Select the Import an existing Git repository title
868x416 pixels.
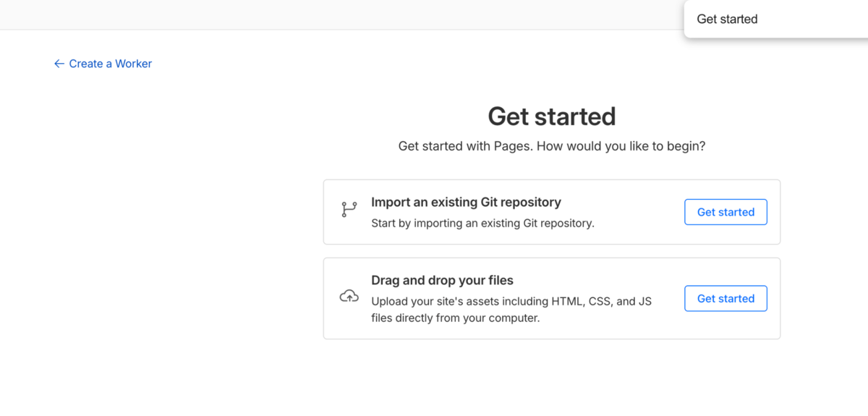pyautogui.click(x=466, y=202)
